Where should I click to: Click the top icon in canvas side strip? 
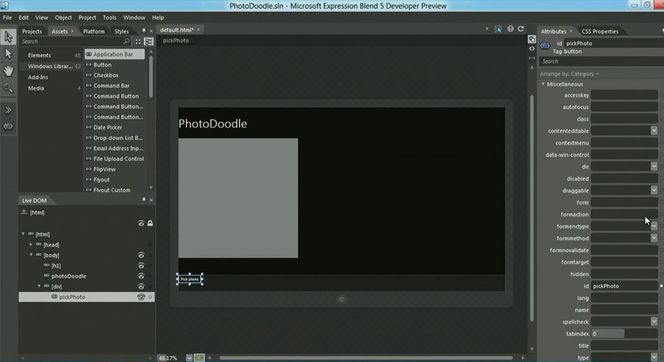(532, 39)
